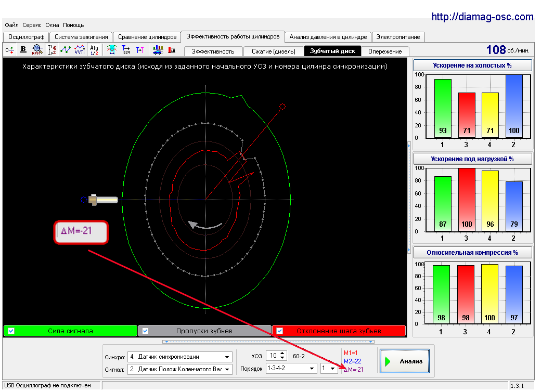Click the USB Осциллограф не подключен status

point(48,385)
